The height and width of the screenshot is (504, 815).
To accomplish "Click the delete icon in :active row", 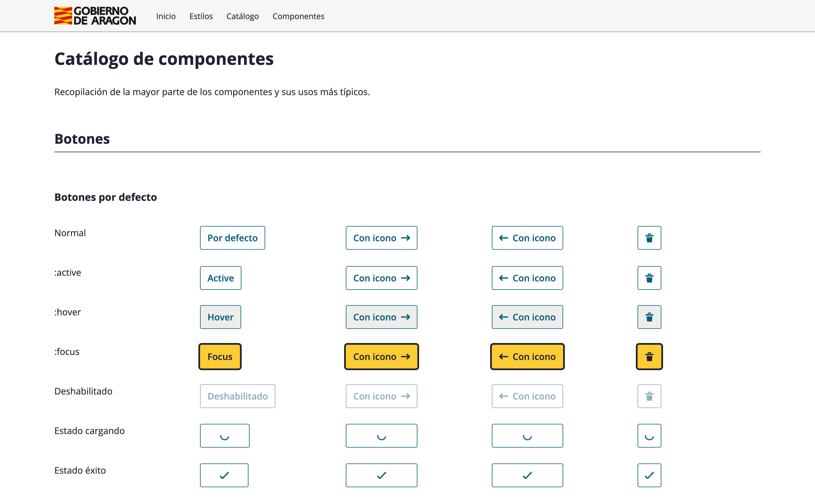I will pos(649,278).
